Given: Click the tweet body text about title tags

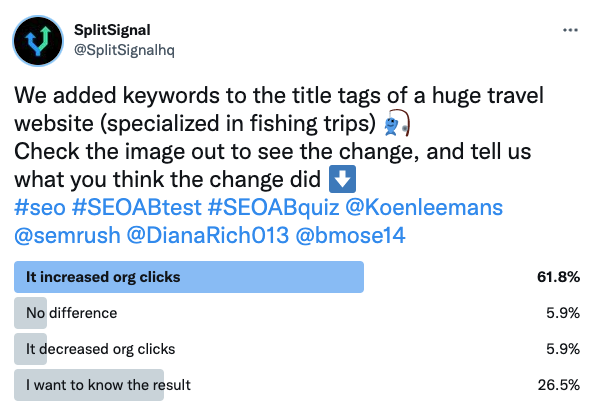Looking at the screenshot, I should click(x=279, y=137).
